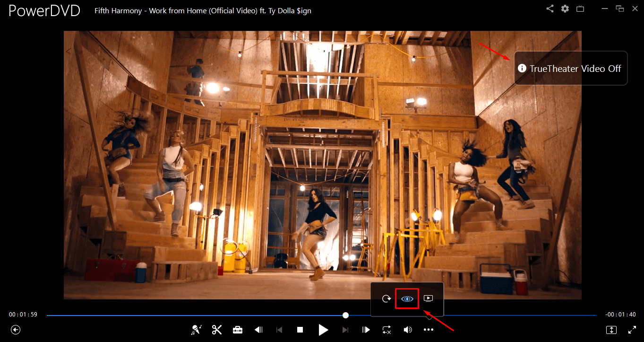Image resolution: width=644 pixels, height=342 pixels.
Task: Open settings gear in title bar
Action: pos(565,9)
